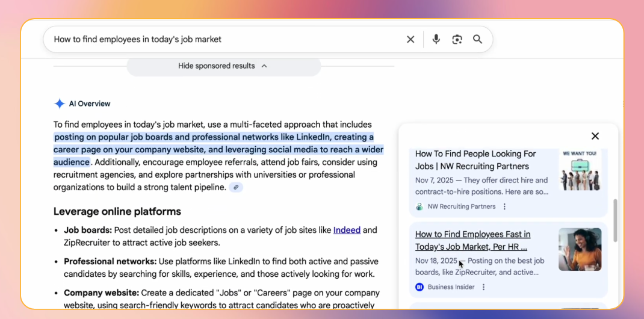This screenshot has width=644, height=319.
Task: Clear the search query with the X icon
Action: (410, 39)
